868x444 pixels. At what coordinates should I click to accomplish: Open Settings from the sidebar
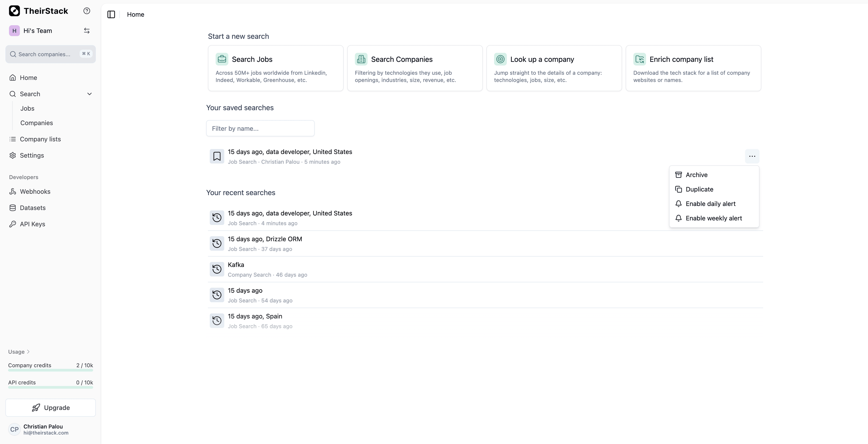pos(32,155)
